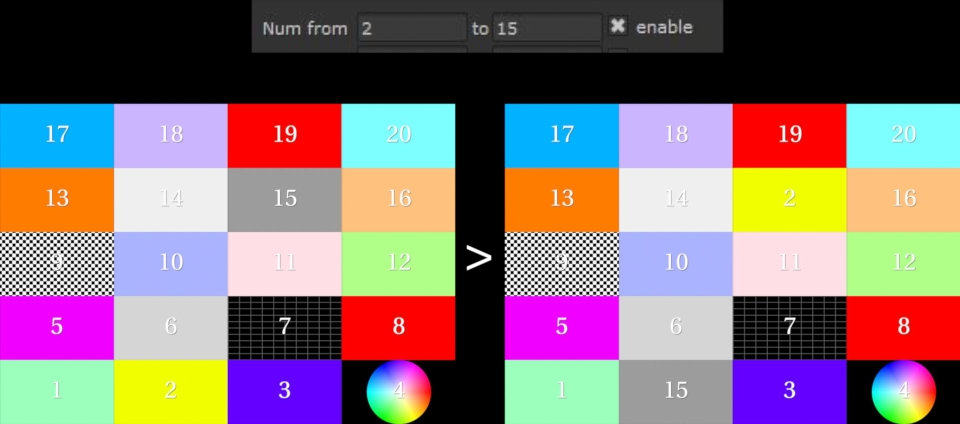960x424 pixels.
Task: Click checkerboard tile 9 in left grid
Action: coord(57,263)
